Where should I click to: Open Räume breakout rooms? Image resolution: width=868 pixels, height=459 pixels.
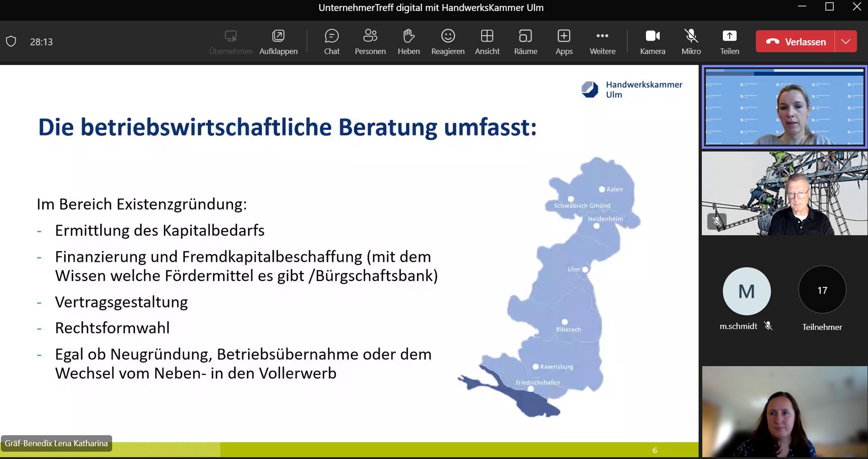(x=525, y=42)
